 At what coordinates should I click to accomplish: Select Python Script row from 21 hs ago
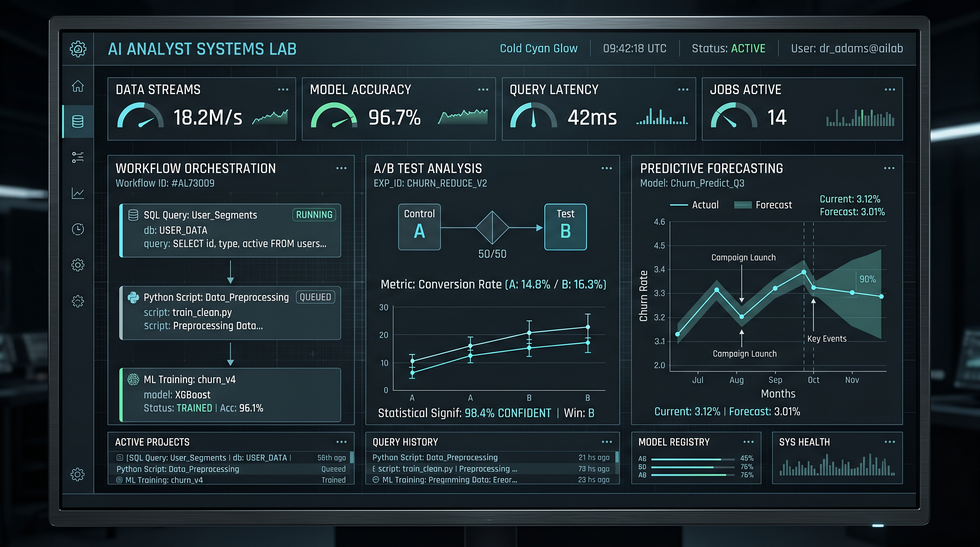pos(491,458)
